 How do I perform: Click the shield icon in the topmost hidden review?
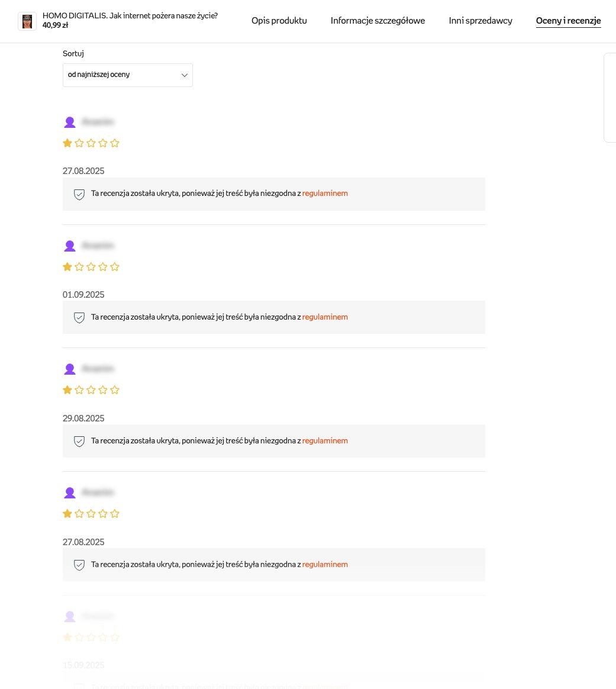click(x=79, y=194)
